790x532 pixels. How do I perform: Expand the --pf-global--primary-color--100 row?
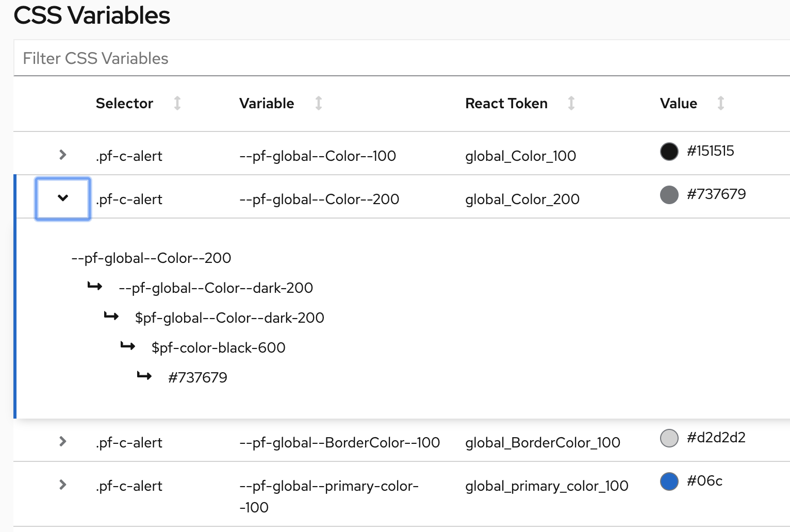pos(63,485)
